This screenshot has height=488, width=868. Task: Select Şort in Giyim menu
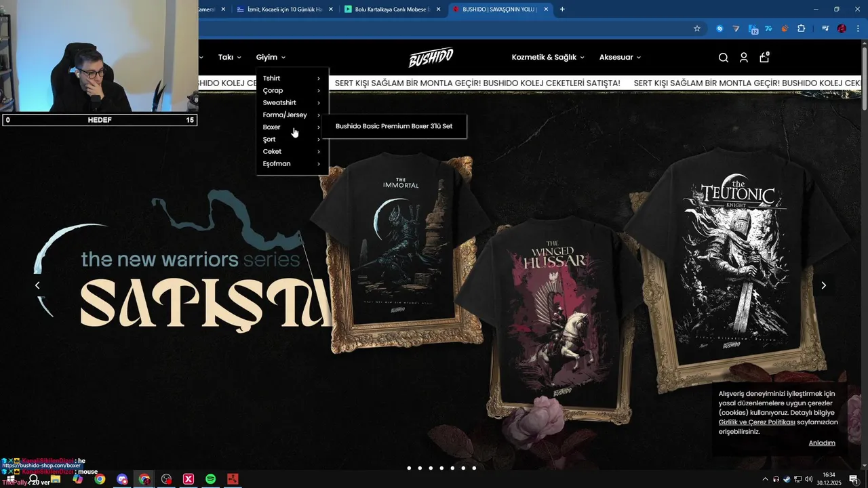tap(269, 140)
